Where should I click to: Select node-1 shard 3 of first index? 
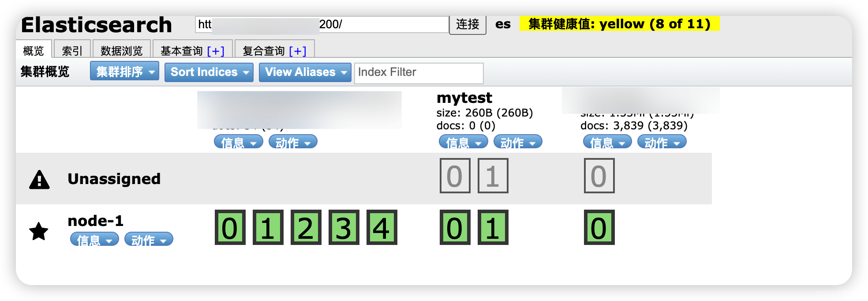(x=344, y=227)
